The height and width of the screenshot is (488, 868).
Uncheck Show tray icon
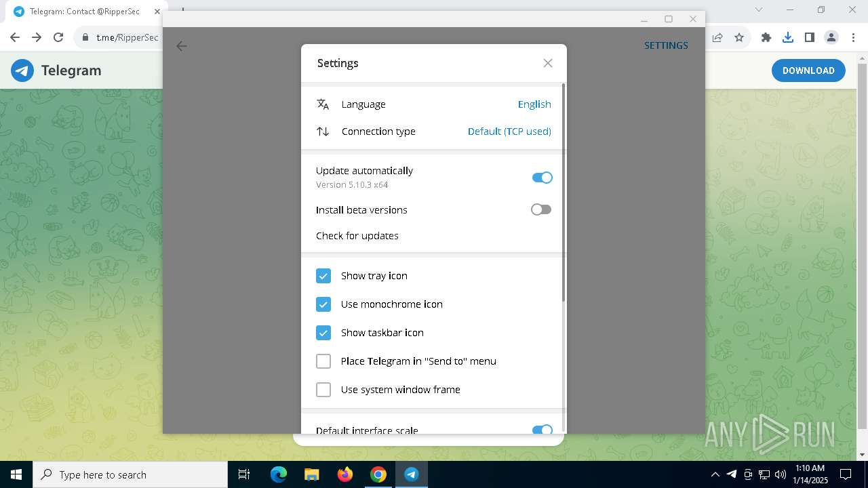coord(323,276)
